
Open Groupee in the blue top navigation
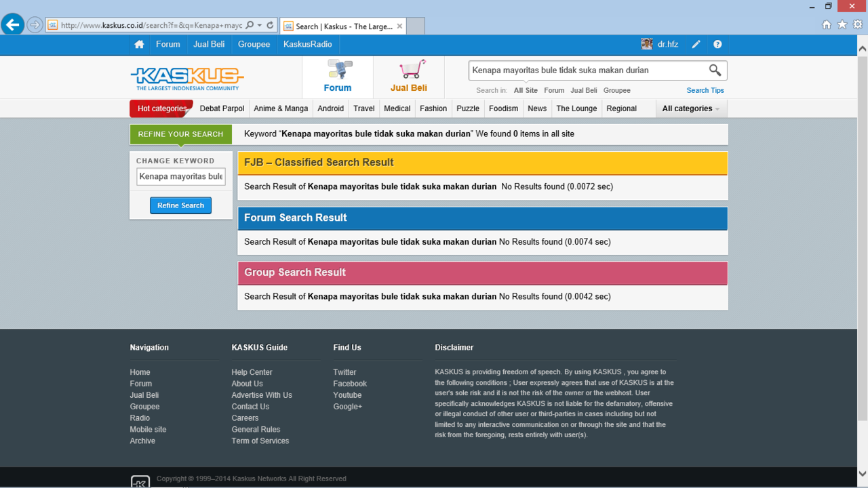tap(254, 44)
